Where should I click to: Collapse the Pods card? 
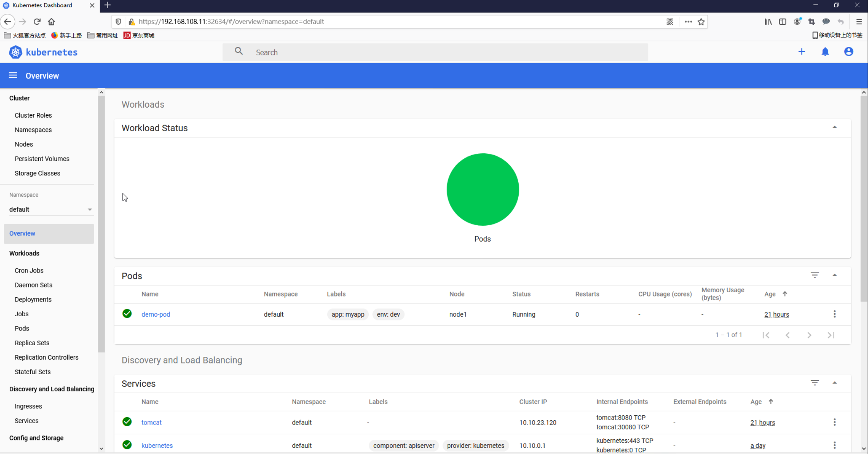[834, 275]
